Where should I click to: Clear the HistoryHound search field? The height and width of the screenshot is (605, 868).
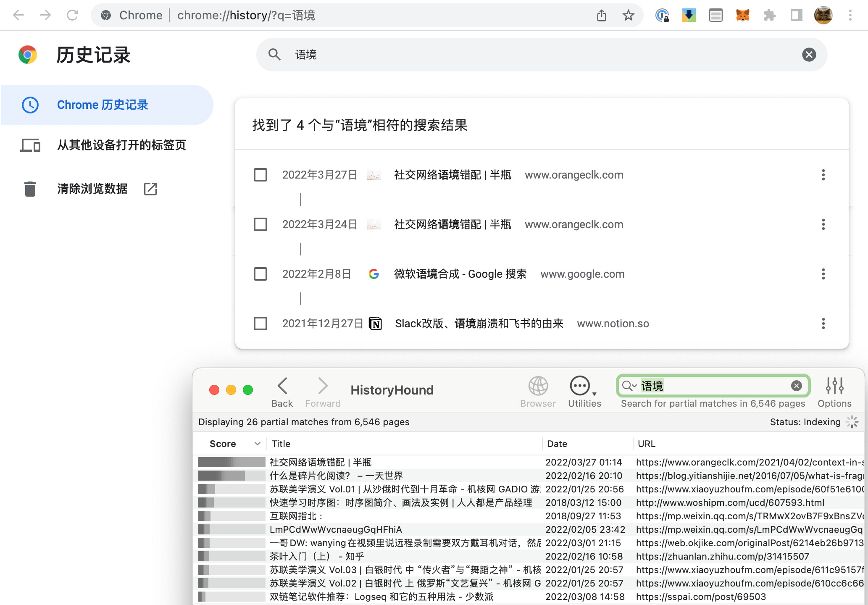tap(796, 386)
